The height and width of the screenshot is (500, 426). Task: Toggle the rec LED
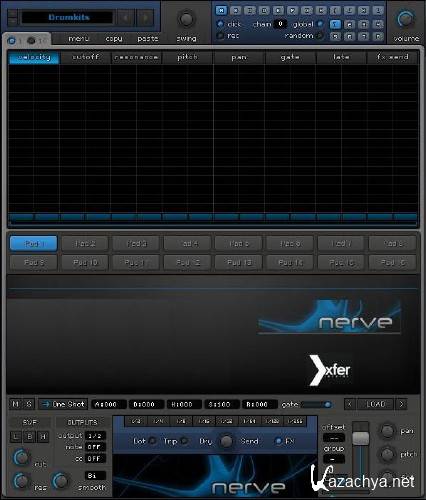[220, 35]
